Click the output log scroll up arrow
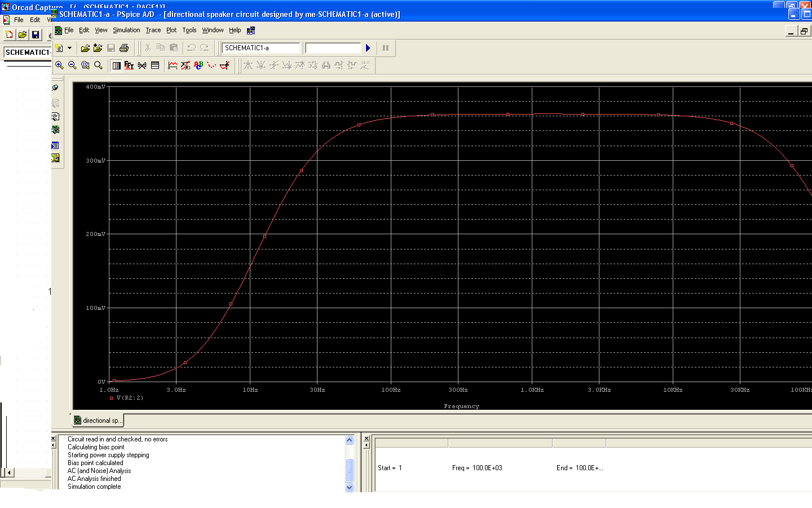Viewport: 812px width, 508px height. pyautogui.click(x=349, y=440)
